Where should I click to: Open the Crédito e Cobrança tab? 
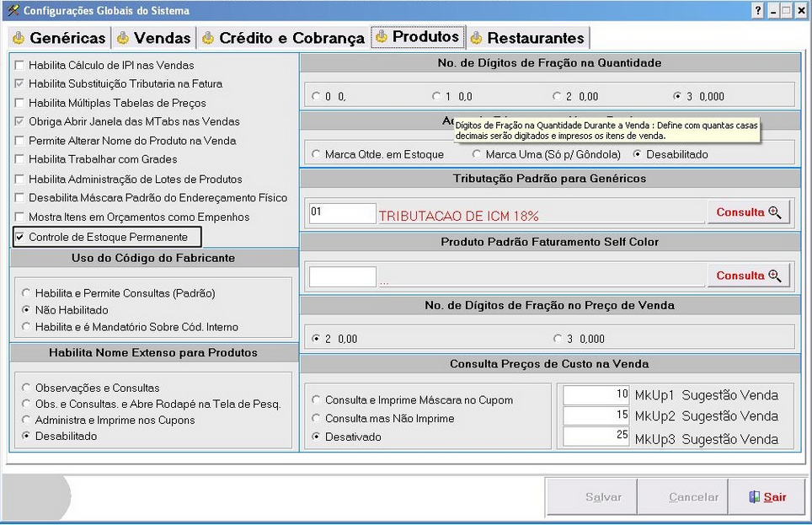(283, 38)
